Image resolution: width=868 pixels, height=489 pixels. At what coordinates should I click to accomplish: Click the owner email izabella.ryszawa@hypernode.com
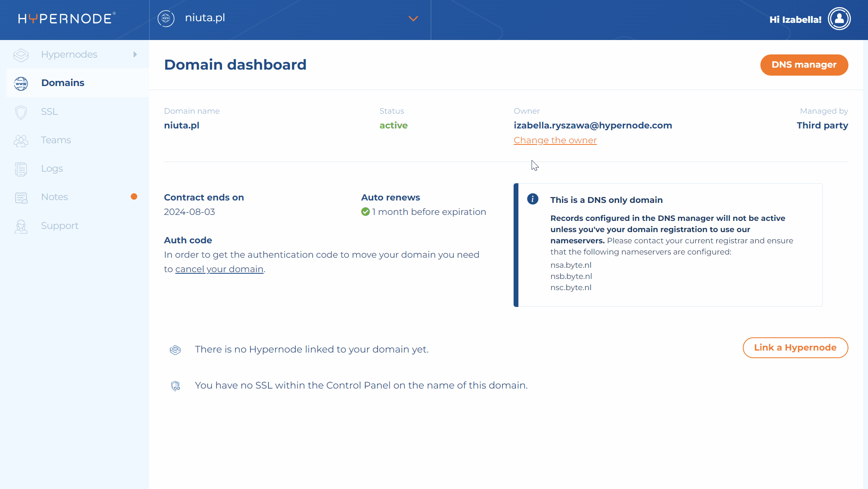click(593, 126)
